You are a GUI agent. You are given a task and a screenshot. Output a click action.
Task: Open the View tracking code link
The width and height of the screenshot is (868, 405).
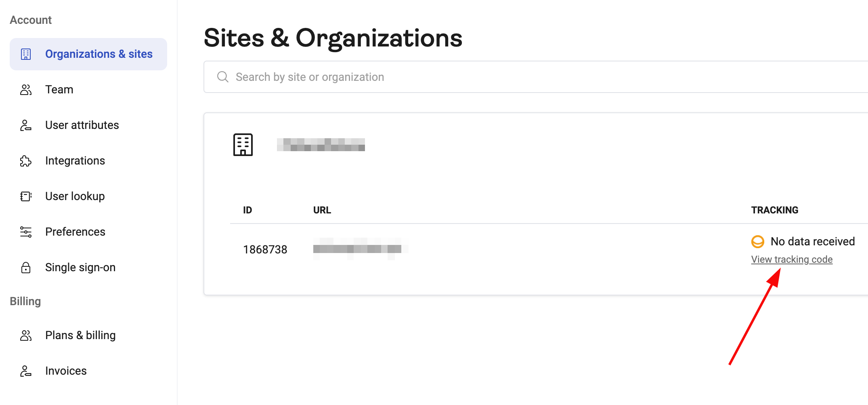click(x=791, y=259)
